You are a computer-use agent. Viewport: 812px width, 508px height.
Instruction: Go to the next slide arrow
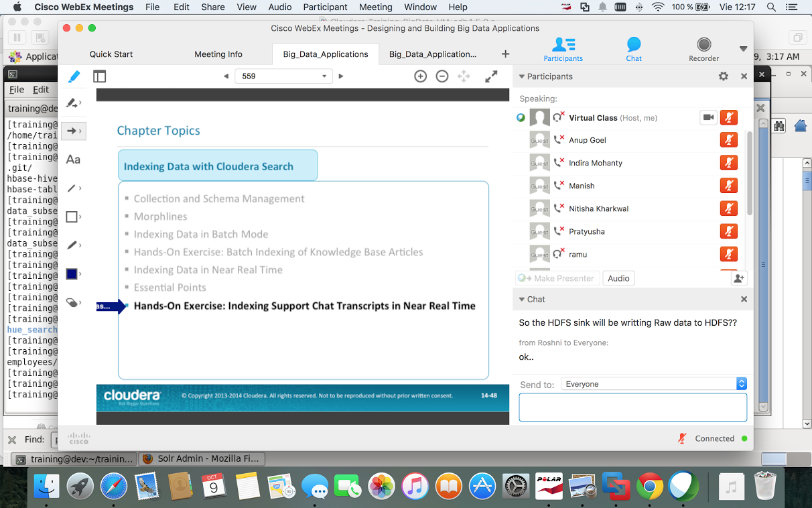(341, 76)
